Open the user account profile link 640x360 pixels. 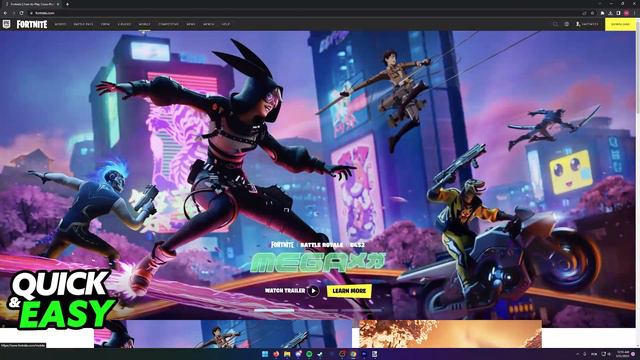point(587,24)
